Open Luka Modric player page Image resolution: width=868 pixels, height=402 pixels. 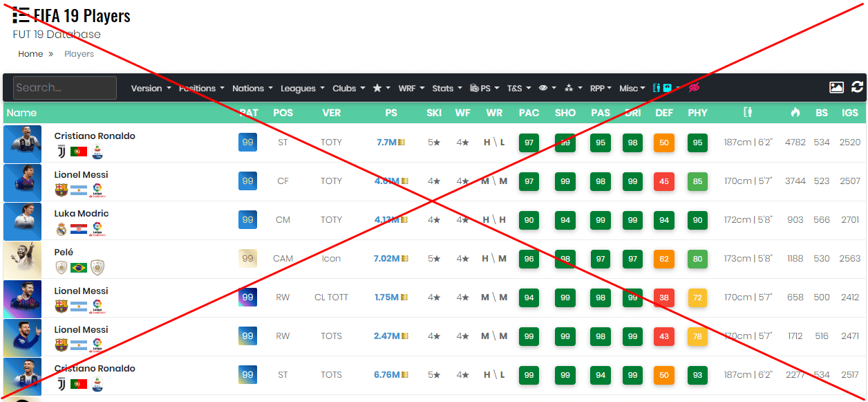tap(82, 213)
